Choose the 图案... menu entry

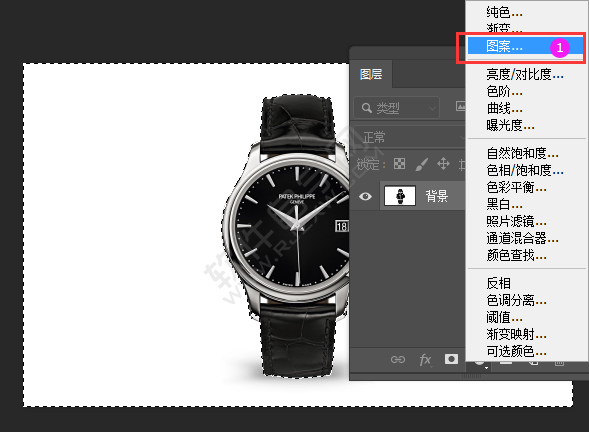(x=504, y=47)
